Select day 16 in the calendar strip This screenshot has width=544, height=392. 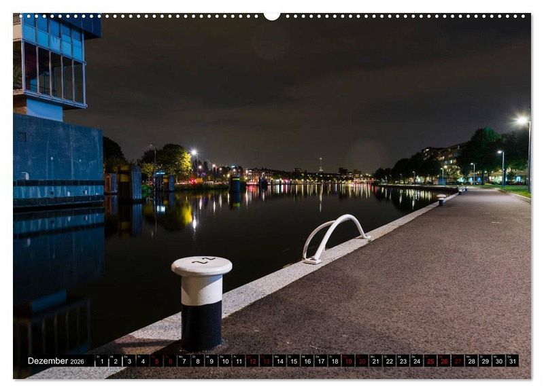tap(307, 361)
